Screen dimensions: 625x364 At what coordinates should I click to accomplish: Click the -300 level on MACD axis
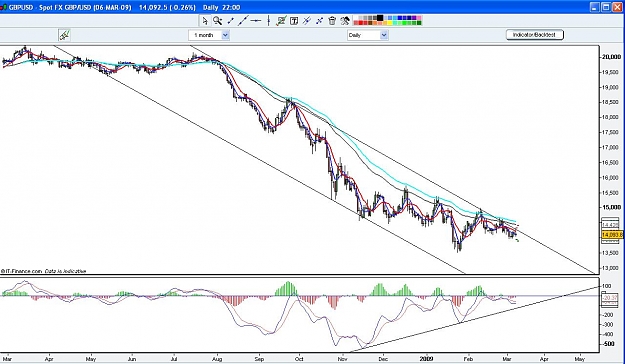(x=607, y=325)
